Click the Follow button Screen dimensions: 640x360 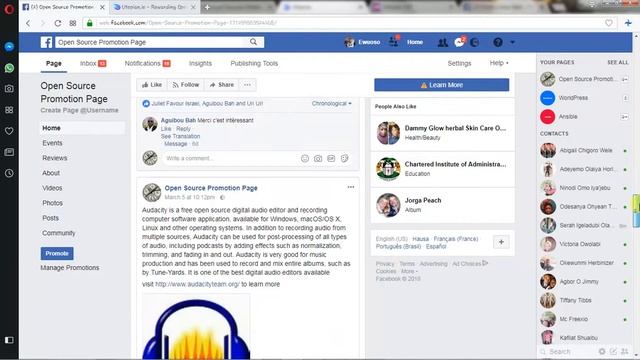[x=186, y=85]
